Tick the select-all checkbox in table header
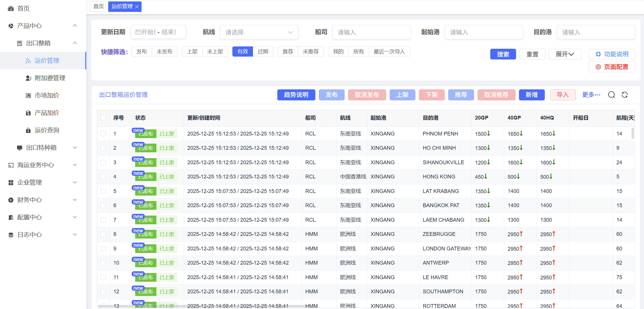 pyautogui.click(x=103, y=118)
